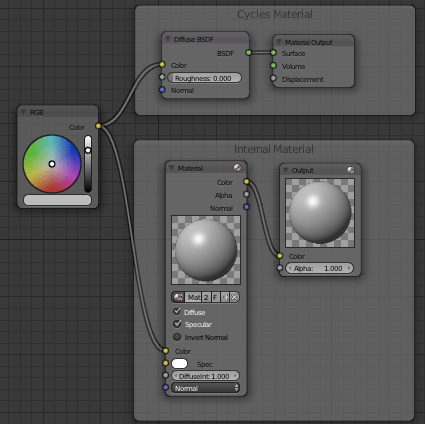This screenshot has height=424, width=425.
Task: Click the Material node Spec input socket
Action: point(166,363)
